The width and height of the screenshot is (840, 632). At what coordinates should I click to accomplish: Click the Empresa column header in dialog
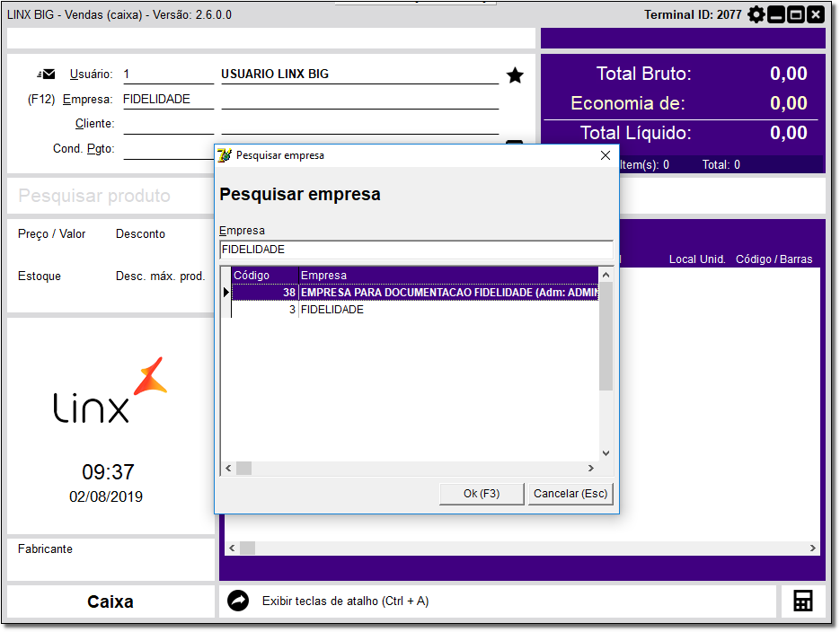tap(448, 275)
